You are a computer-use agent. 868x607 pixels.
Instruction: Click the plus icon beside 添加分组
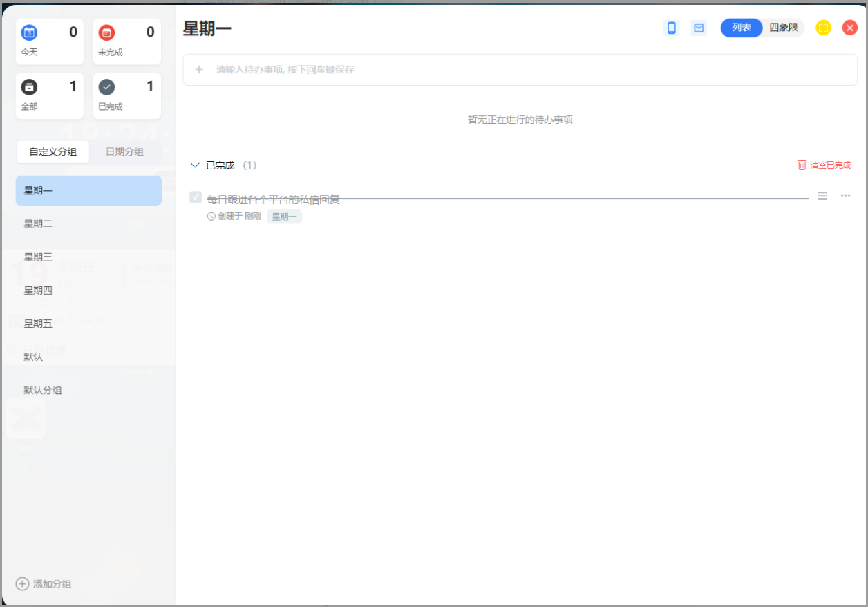[x=23, y=583]
